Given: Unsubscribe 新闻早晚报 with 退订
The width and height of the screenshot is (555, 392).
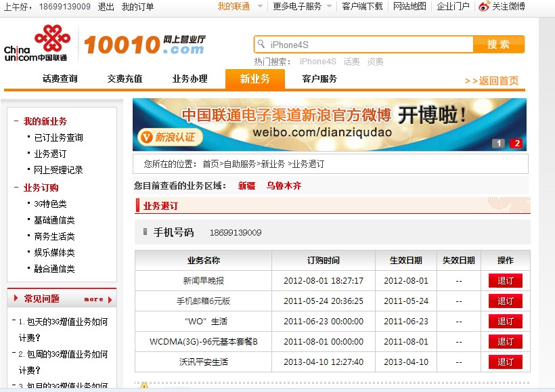Looking at the screenshot, I should [506, 281].
